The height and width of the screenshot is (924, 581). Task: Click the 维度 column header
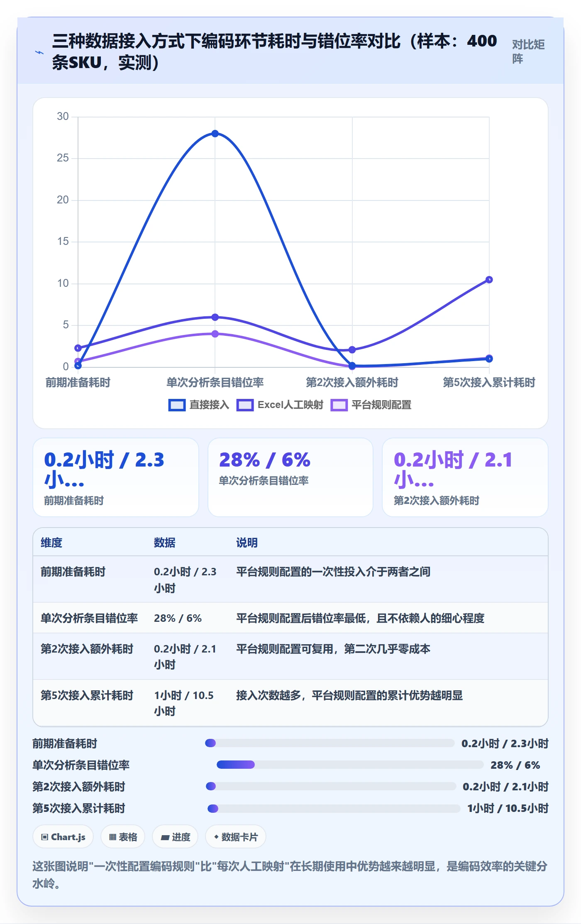[51, 543]
